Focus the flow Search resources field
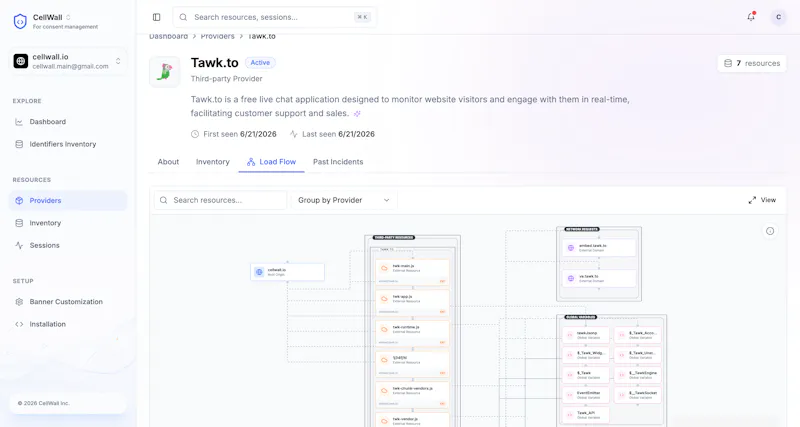The image size is (800, 427). (220, 200)
